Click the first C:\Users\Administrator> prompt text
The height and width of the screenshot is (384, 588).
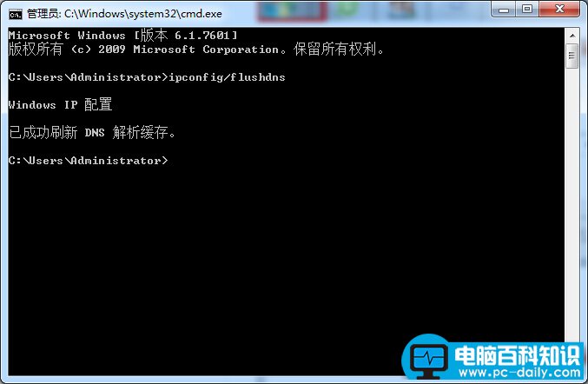pyautogui.click(x=89, y=77)
